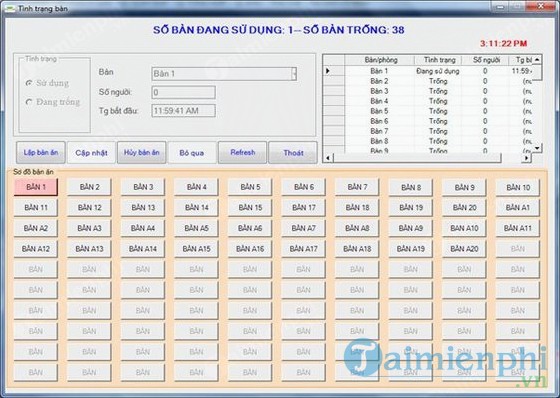Select the 'Bàn 7' row in the grid
560x398 pixels.
coord(428,131)
